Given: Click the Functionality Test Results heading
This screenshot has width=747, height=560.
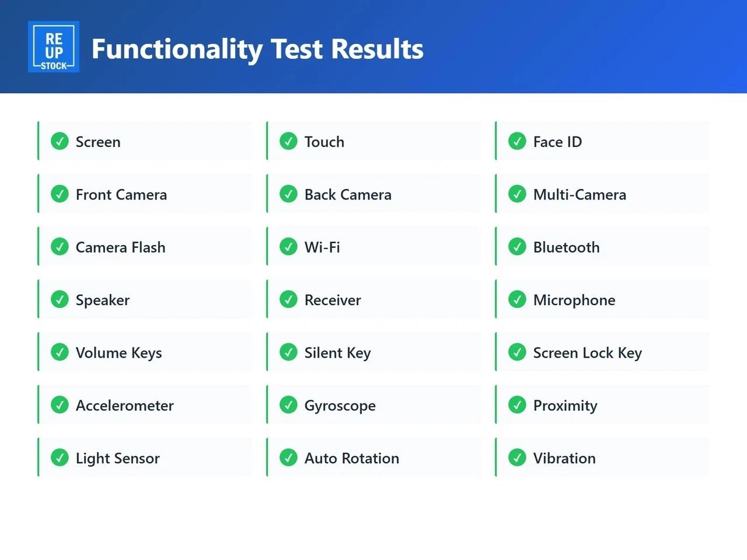Looking at the screenshot, I should point(257,49).
